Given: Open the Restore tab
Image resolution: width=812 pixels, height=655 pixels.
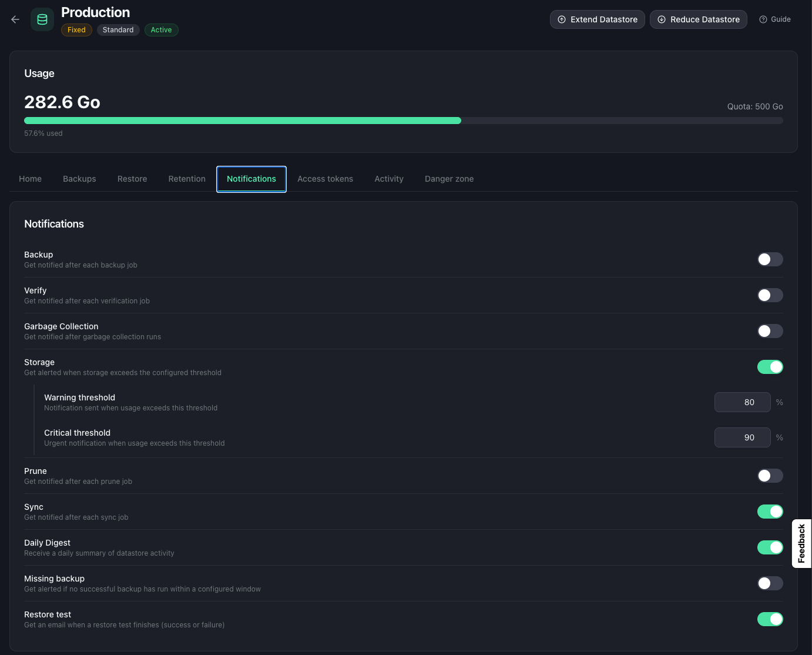Looking at the screenshot, I should click(132, 179).
